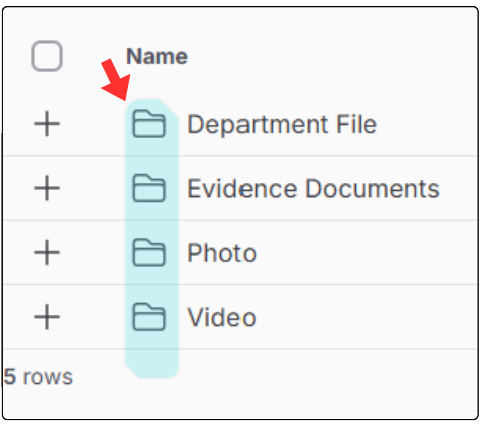Expand the Department File row with plus

click(47, 124)
